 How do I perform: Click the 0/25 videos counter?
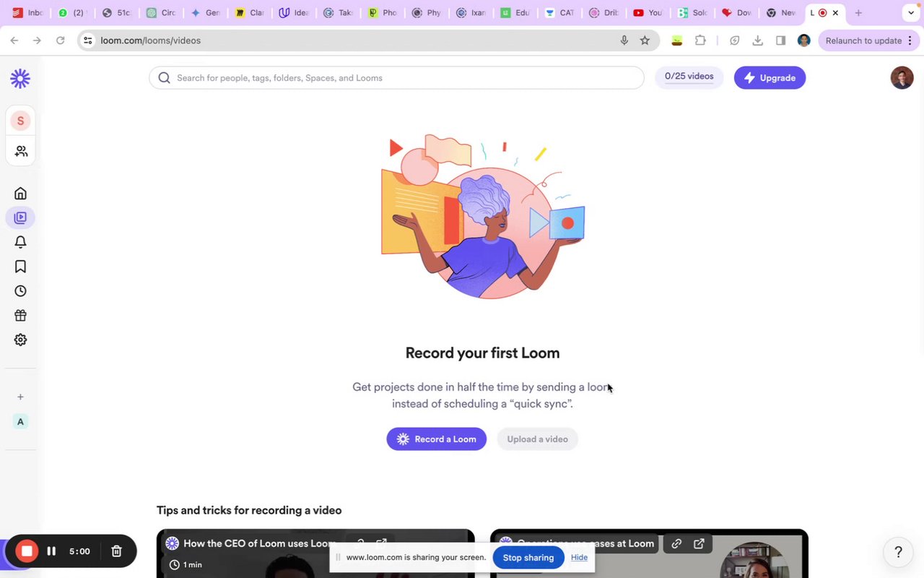pyautogui.click(x=689, y=77)
